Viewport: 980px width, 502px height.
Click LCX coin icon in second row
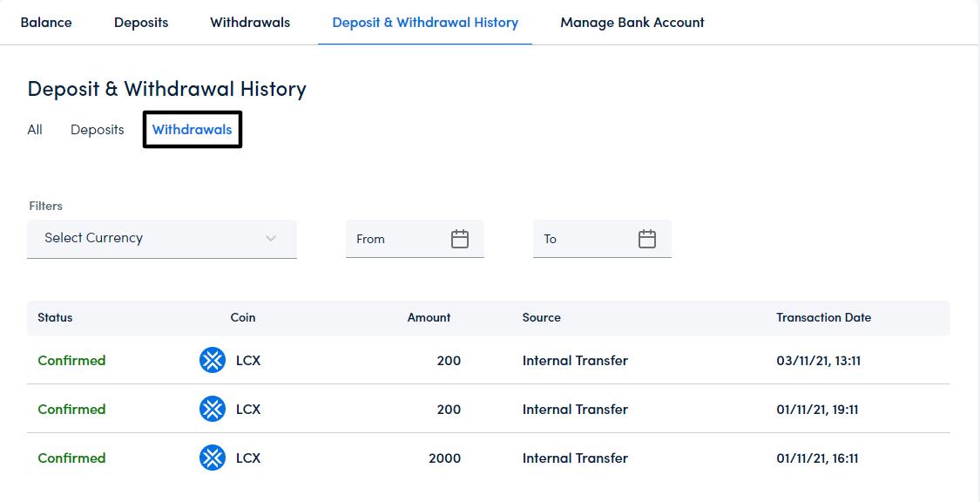click(213, 409)
